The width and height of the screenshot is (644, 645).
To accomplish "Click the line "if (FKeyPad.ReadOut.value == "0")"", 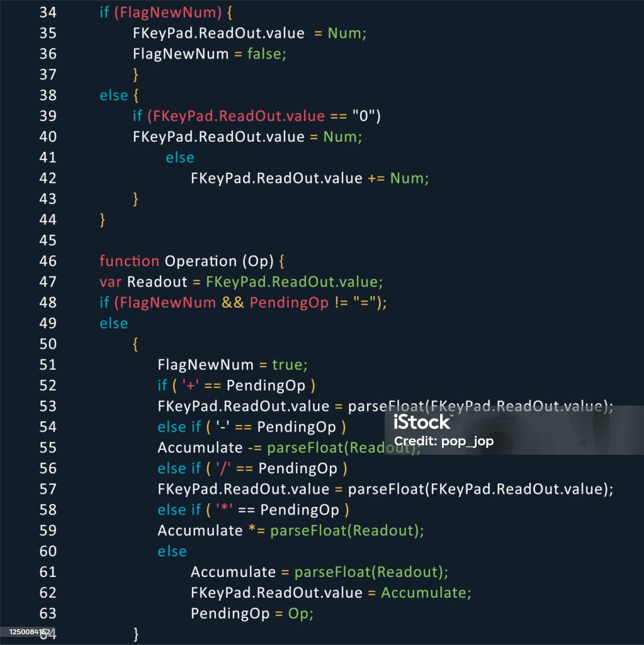I will pyautogui.click(x=257, y=116).
